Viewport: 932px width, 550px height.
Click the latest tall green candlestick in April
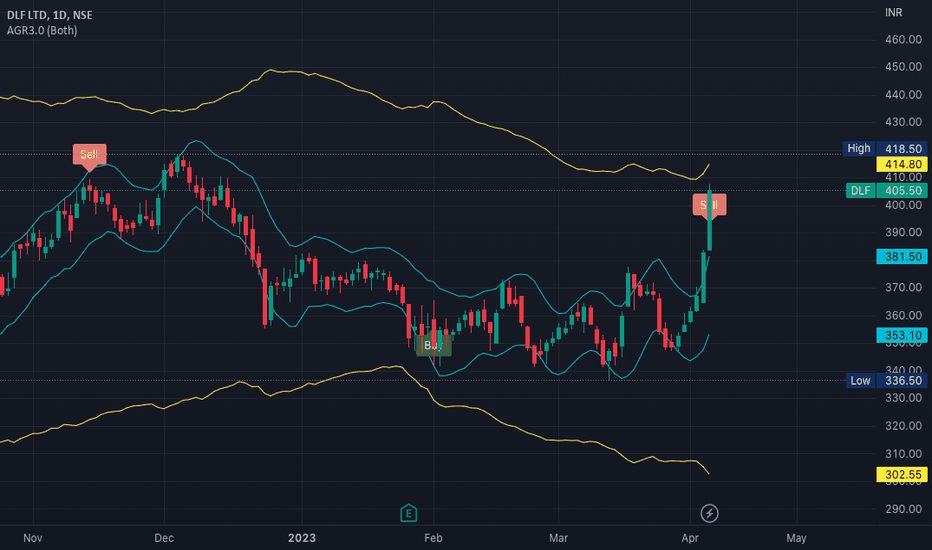pyautogui.click(x=710, y=218)
